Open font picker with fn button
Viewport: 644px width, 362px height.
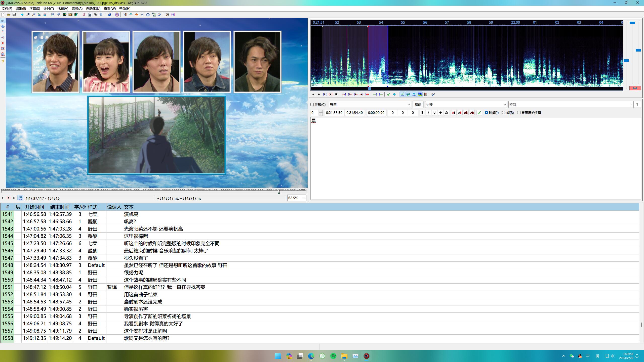point(447,113)
